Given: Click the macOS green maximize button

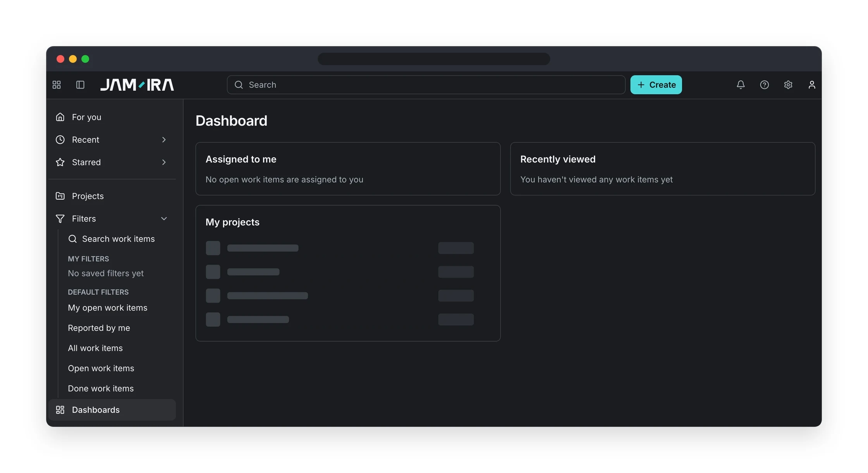Looking at the screenshot, I should [85, 59].
